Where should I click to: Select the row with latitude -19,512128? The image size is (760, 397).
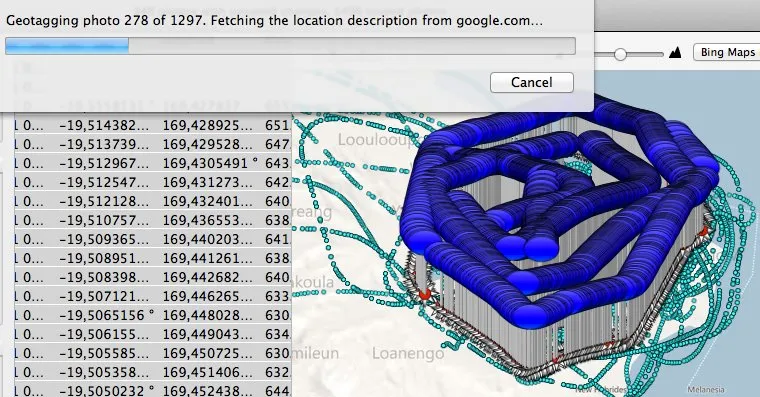pyautogui.click(x=153, y=201)
